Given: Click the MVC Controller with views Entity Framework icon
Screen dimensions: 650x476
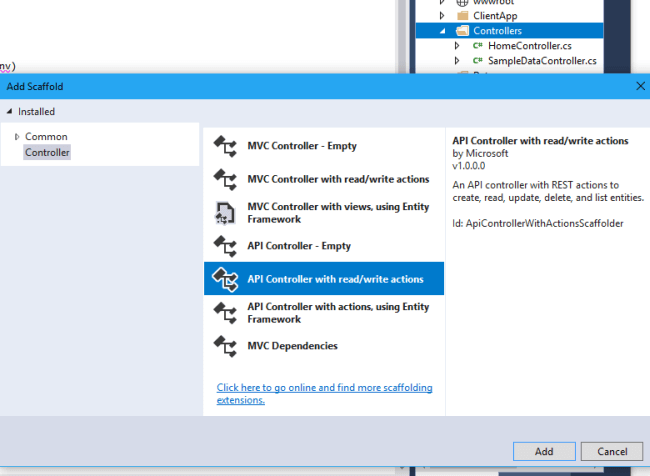Looking at the screenshot, I should [x=225, y=213].
